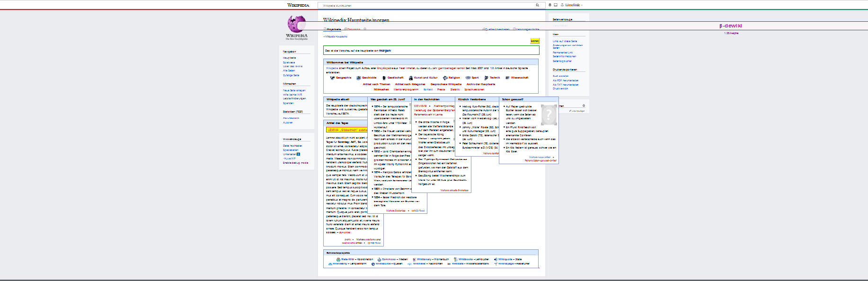Click Enable debug mode link
This screenshot has width=868, height=281.
(296, 163)
